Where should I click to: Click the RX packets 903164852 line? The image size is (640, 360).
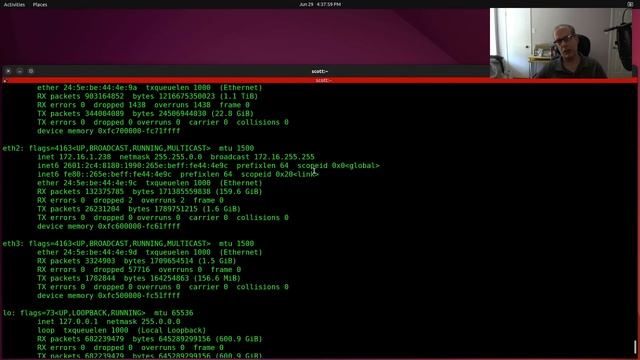click(147, 96)
